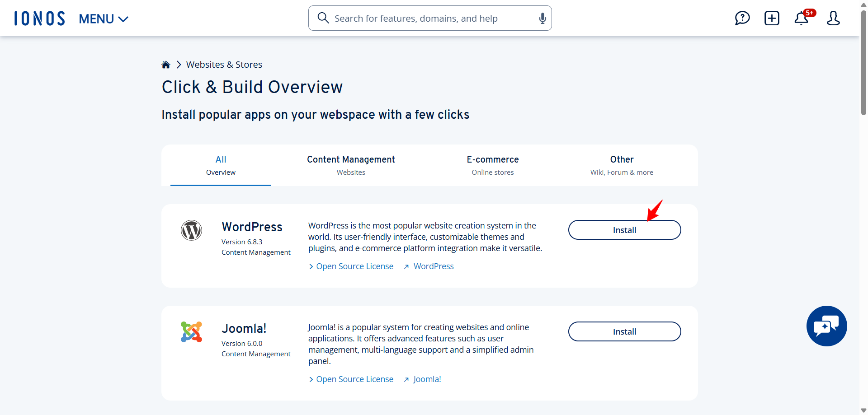Focus the search features input field
The image size is (868, 415).
[429, 18]
